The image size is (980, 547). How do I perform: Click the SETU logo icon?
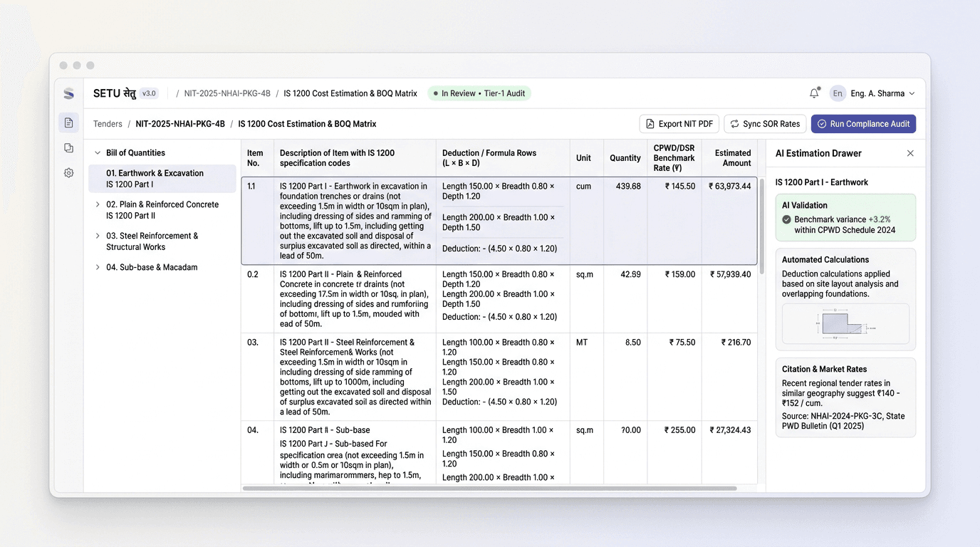(68, 93)
